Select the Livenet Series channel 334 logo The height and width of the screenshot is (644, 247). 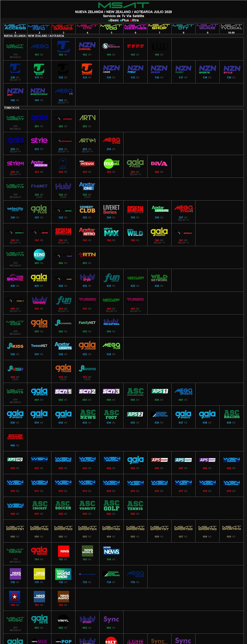pyautogui.click(x=111, y=209)
